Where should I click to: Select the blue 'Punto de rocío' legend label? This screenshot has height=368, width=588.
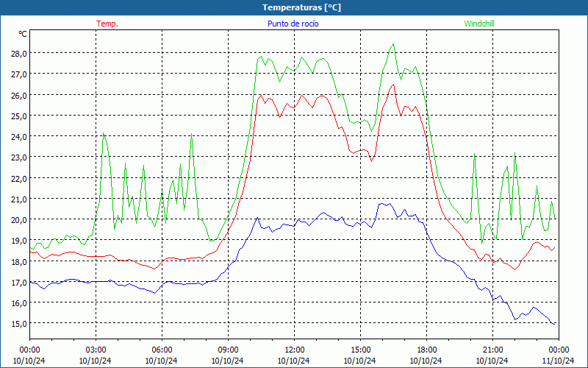(x=293, y=24)
